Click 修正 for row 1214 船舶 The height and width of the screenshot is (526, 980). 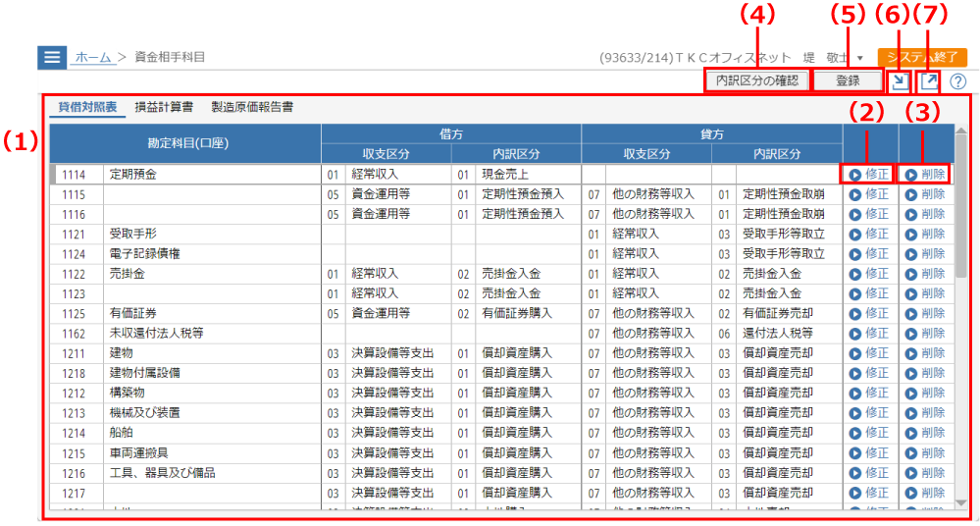869,434
